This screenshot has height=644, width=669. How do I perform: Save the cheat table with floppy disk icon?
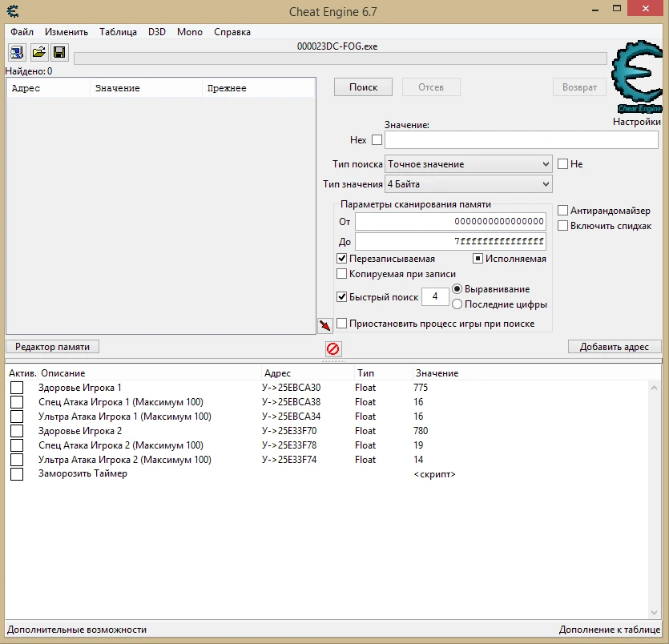tap(58, 52)
